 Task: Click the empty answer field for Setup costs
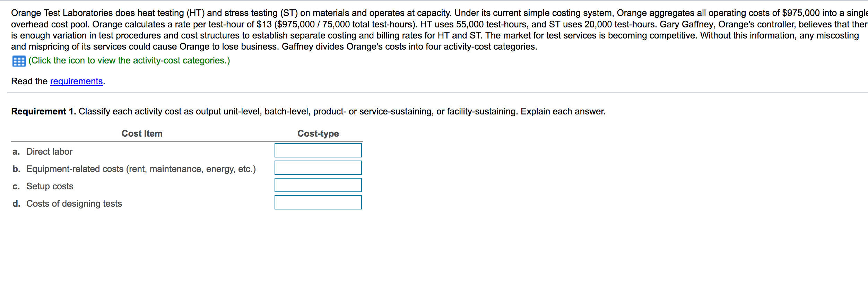coord(318,185)
